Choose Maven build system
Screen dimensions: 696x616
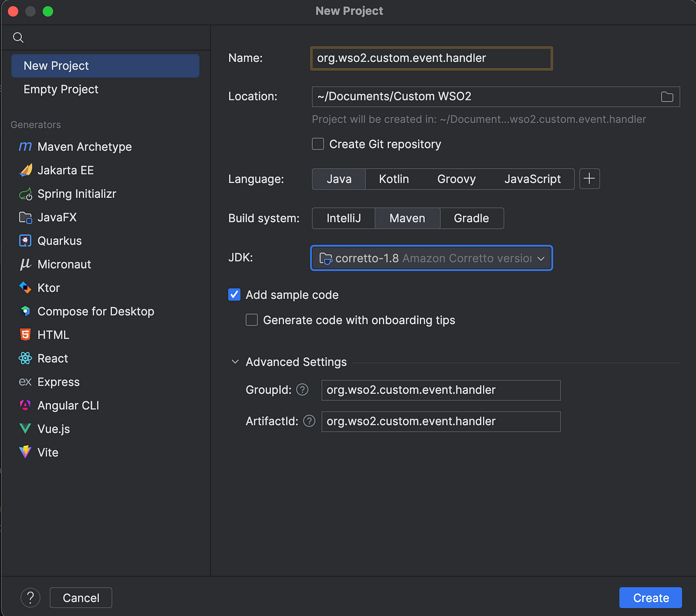pos(407,218)
